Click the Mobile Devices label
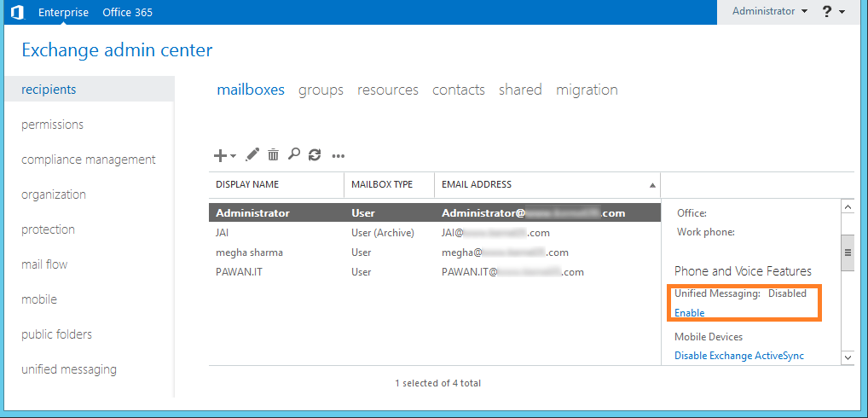Image resolution: width=868 pixels, height=418 pixels. 709,337
